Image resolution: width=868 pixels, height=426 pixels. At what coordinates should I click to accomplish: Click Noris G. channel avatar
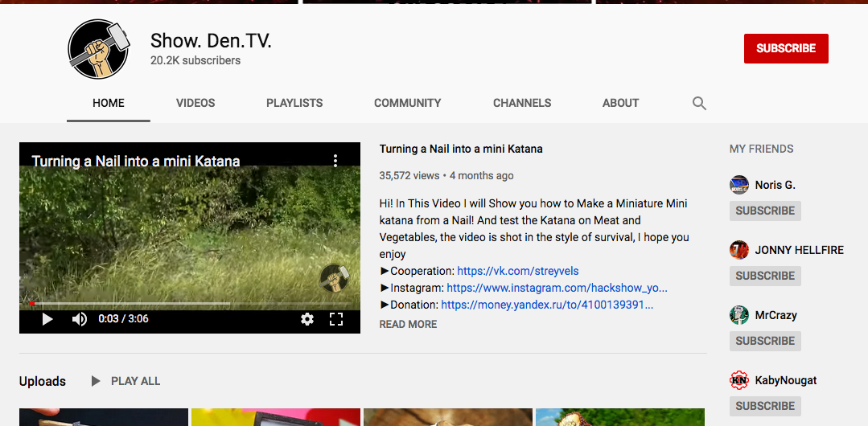click(x=739, y=185)
